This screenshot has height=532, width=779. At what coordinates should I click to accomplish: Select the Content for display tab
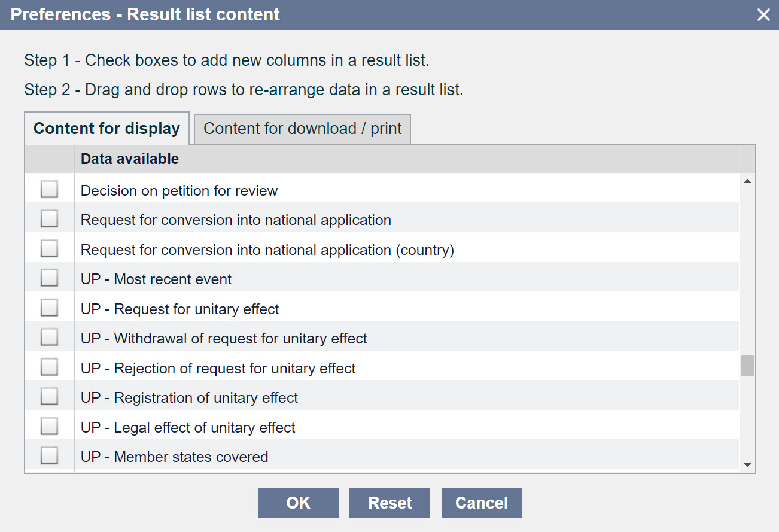coord(106,129)
